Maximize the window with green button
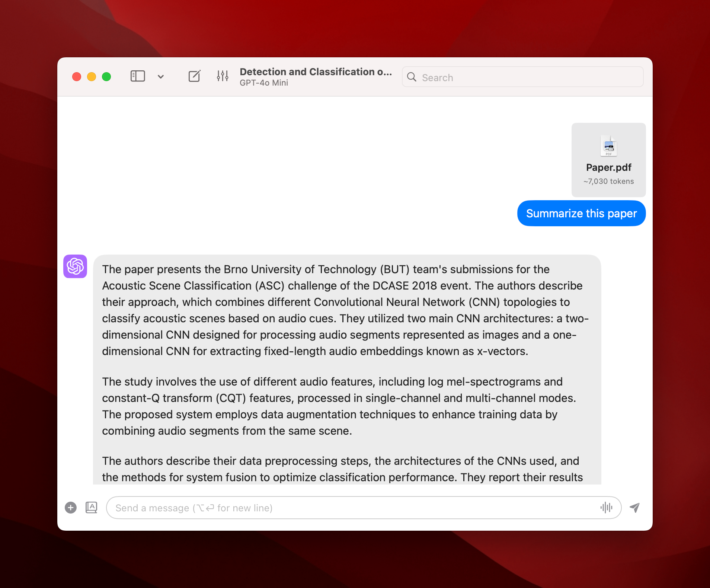Screen dimensions: 710x588 (106, 77)
